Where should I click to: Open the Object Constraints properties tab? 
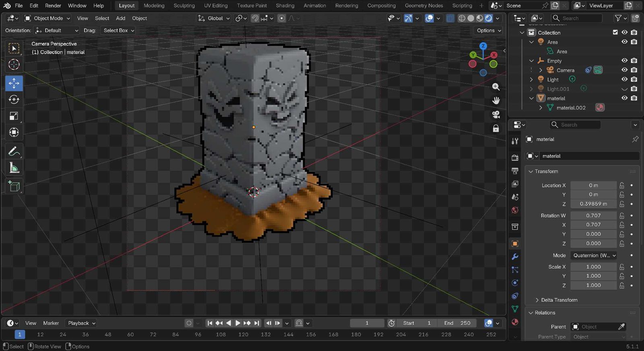(515, 296)
